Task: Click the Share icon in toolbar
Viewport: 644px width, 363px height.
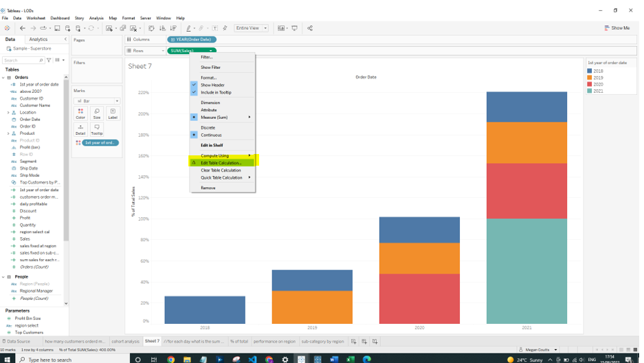Action: (310, 28)
